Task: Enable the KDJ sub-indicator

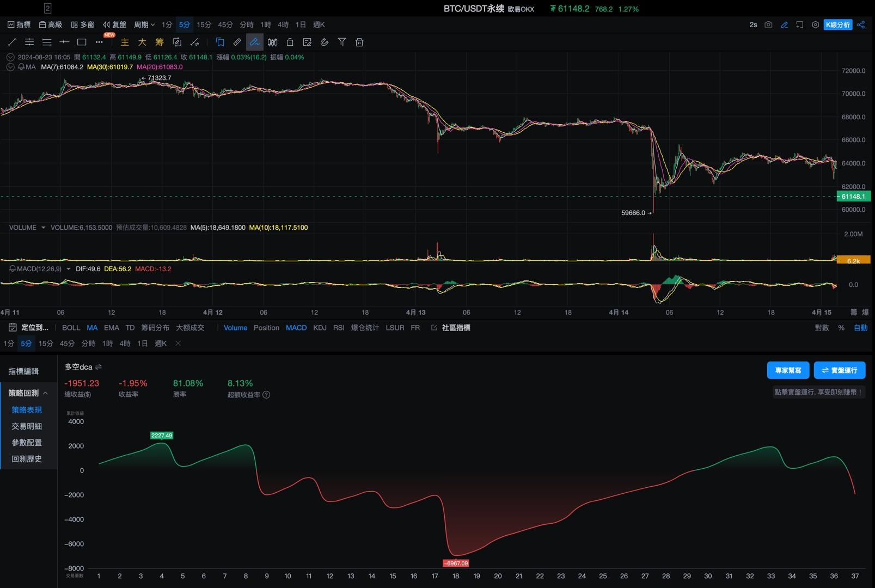Action: pyautogui.click(x=320, y=328)
